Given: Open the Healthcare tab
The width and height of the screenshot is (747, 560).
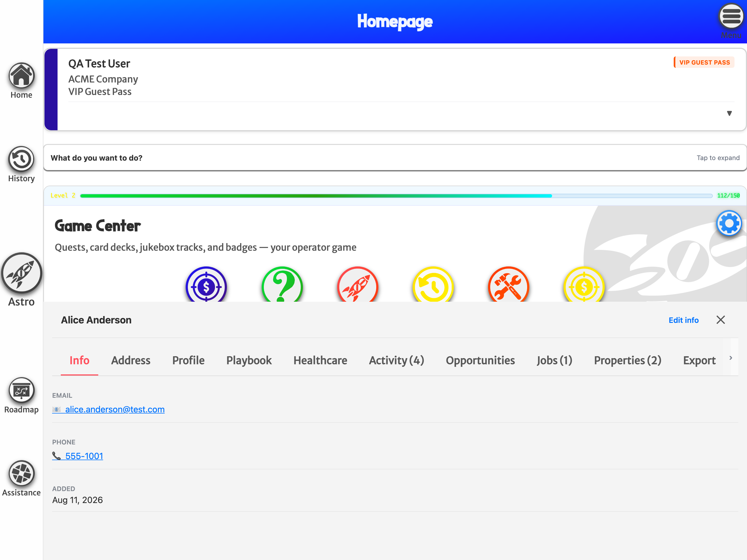Looking at the screenshot, I should (x=320, y=361).
